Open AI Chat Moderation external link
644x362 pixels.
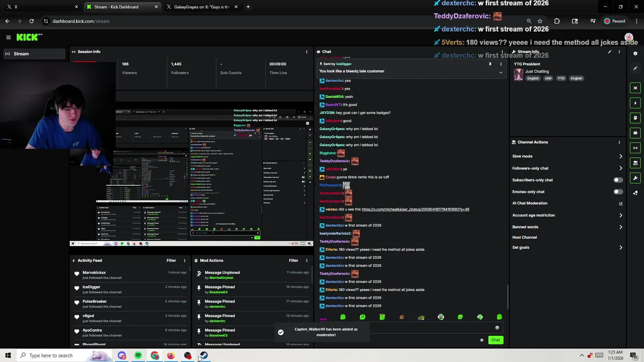coord(620,204)
